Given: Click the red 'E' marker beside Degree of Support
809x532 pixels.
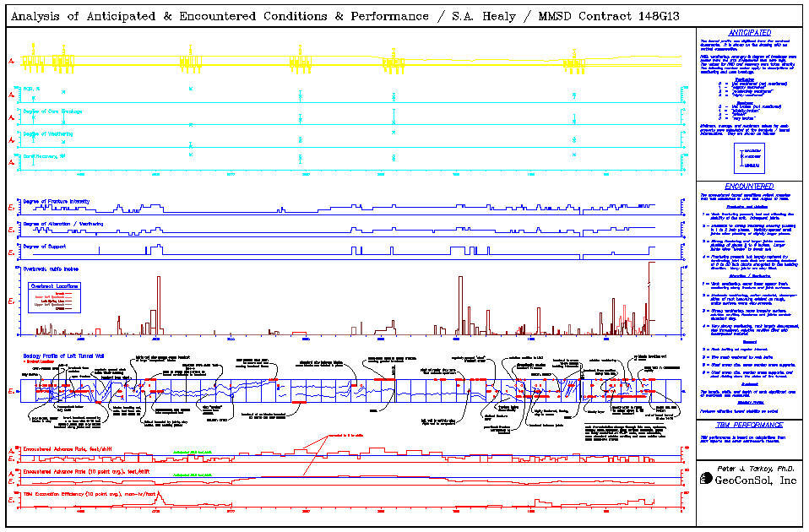Looking at the screenshot, I should pyautogui.click(x=11, y=252).
